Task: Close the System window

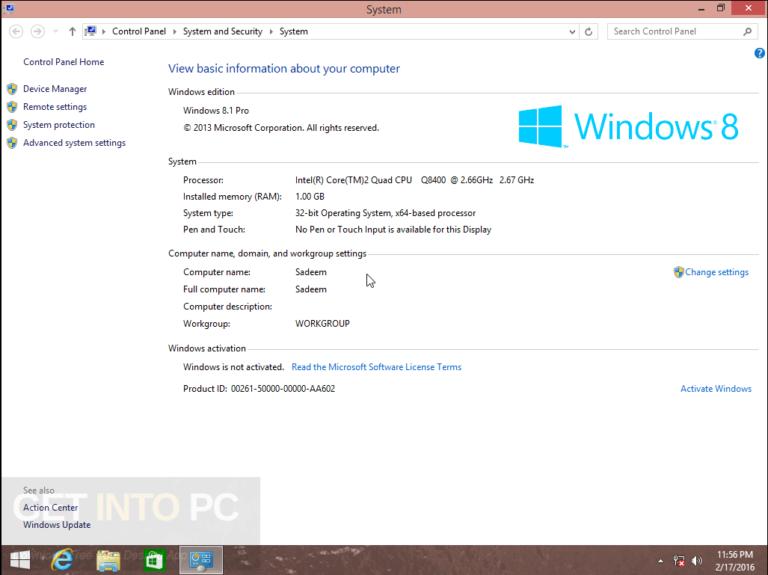Action: 749,8
